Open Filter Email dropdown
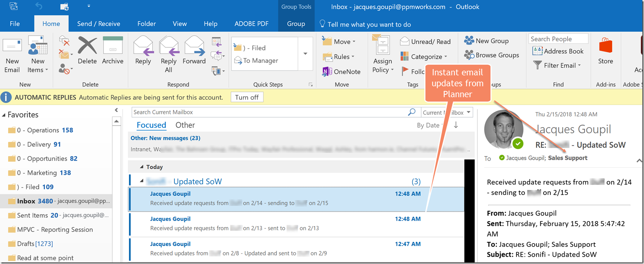Viewport: 644px width, 264px height. pyautogui.click(x=557, y=65)
